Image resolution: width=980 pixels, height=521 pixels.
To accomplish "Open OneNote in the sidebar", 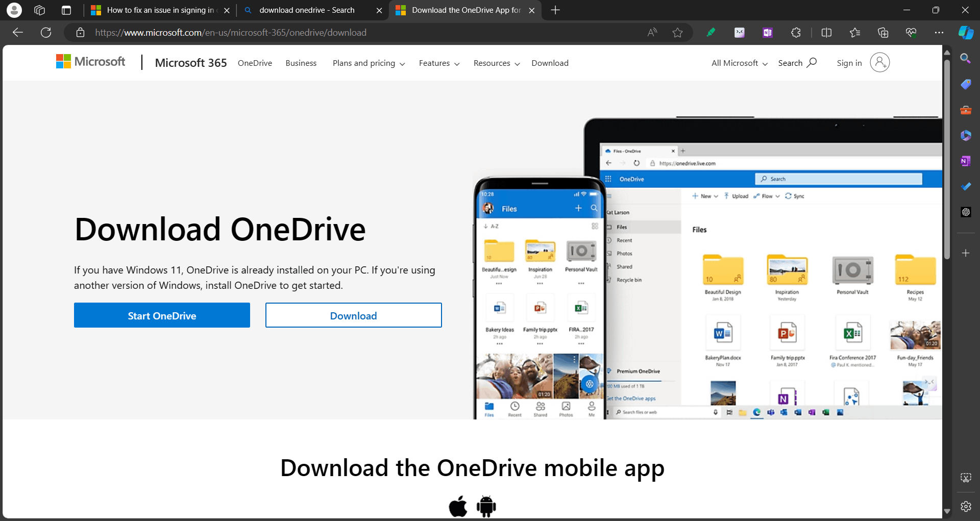I will tap(965, 160).
